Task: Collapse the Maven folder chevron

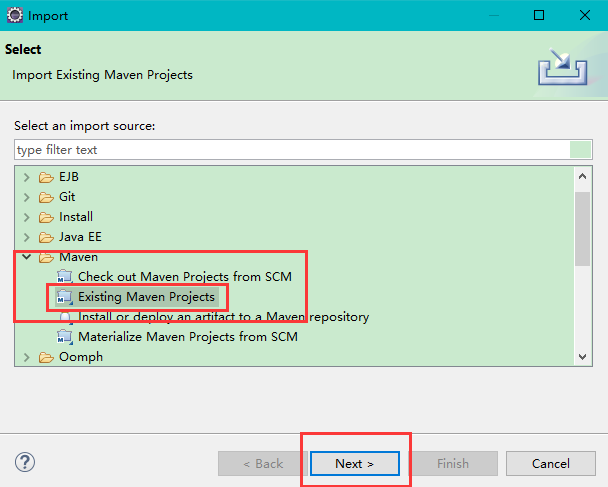Action: click(26, 257)
